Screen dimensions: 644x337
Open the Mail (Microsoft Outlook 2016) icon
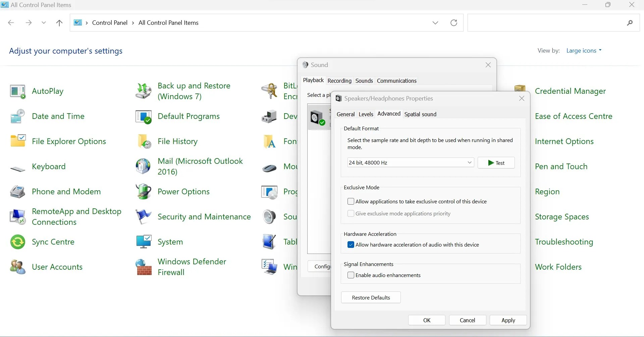tap(144, 166)
